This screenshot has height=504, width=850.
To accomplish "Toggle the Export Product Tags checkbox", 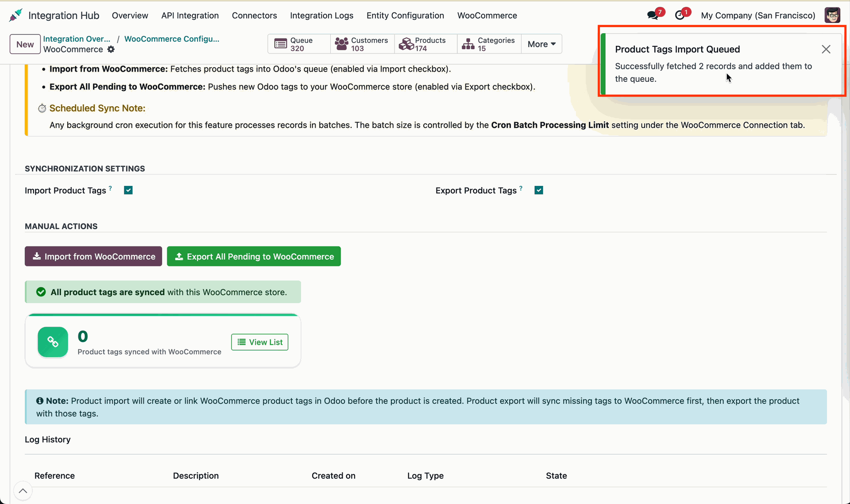I will [x=539, y=190].
